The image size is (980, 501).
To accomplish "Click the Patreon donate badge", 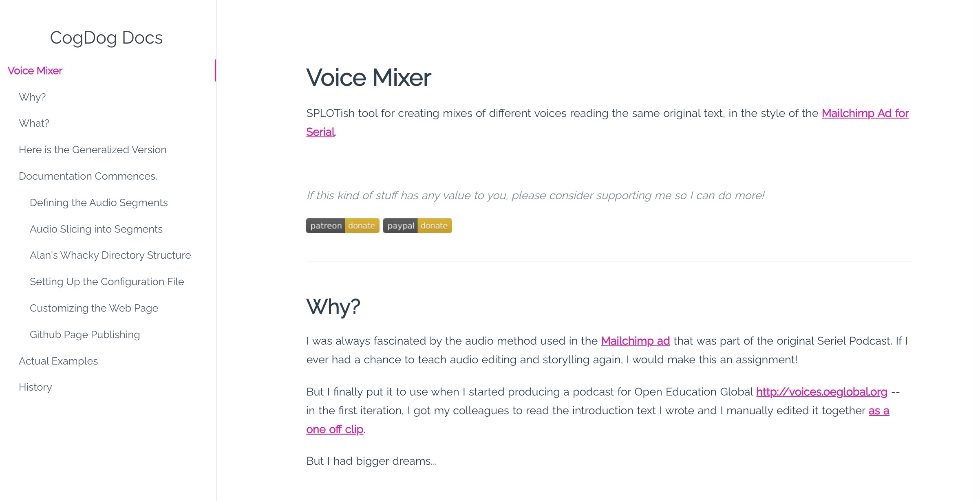I will pos(342,226).
